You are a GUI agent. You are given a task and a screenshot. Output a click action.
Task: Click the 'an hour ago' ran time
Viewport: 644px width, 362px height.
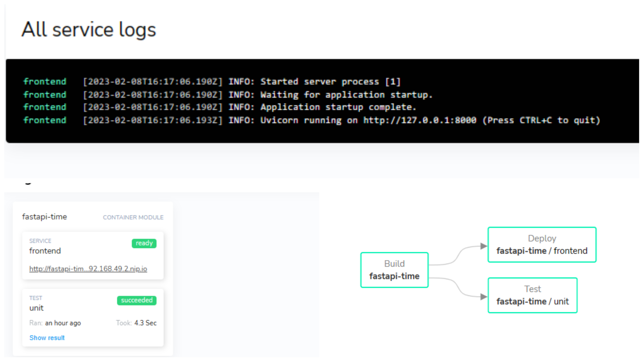pos(63,323)
